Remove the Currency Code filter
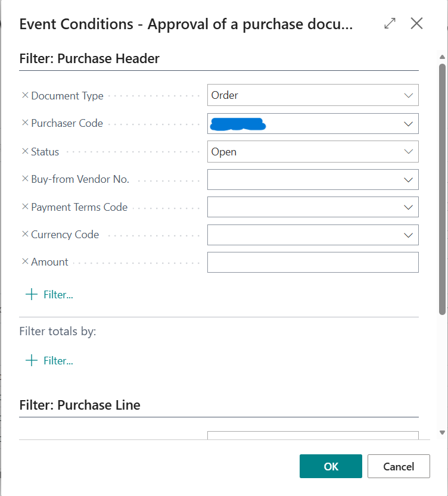This screenshot has width=448, height=496. click(25, 234)
